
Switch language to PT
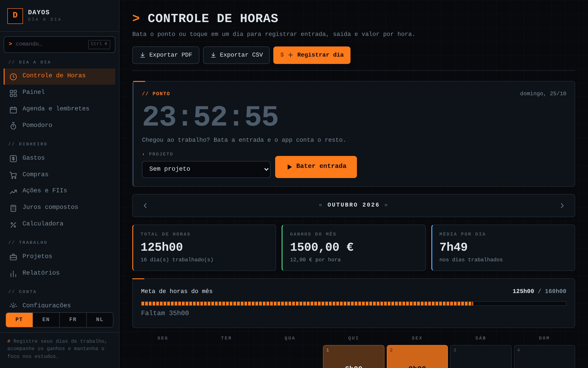click(x=19, y=320)
